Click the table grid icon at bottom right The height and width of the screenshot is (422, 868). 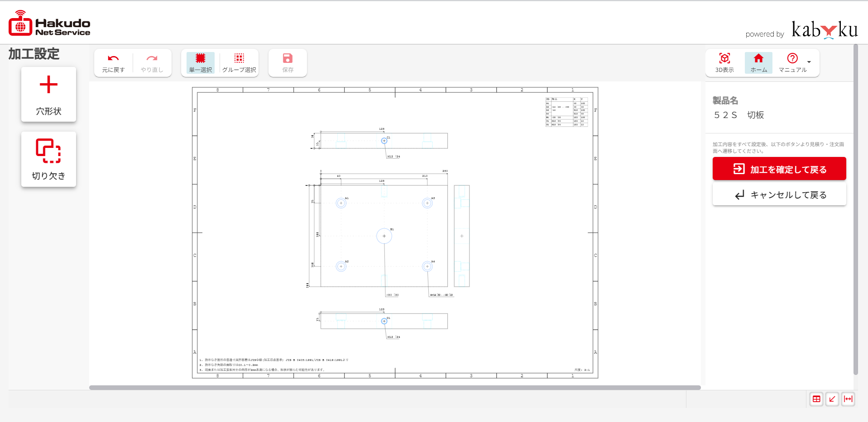coord(816,399)
